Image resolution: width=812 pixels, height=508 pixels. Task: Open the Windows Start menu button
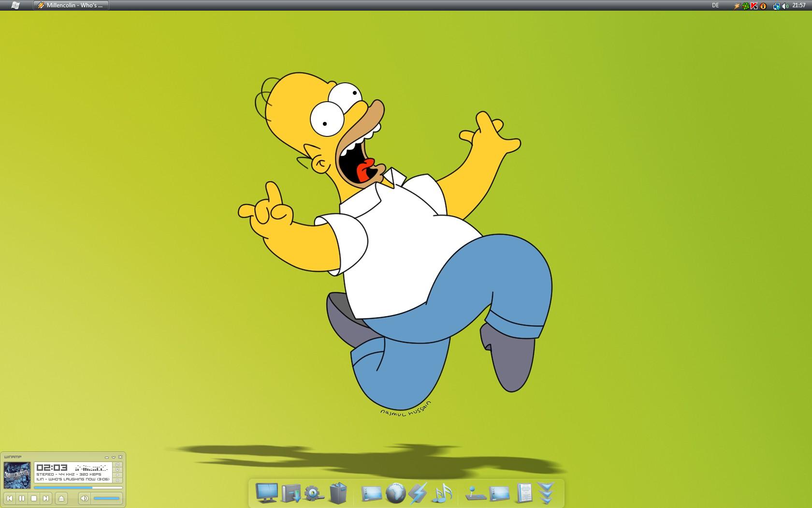(x=15, y=5)
